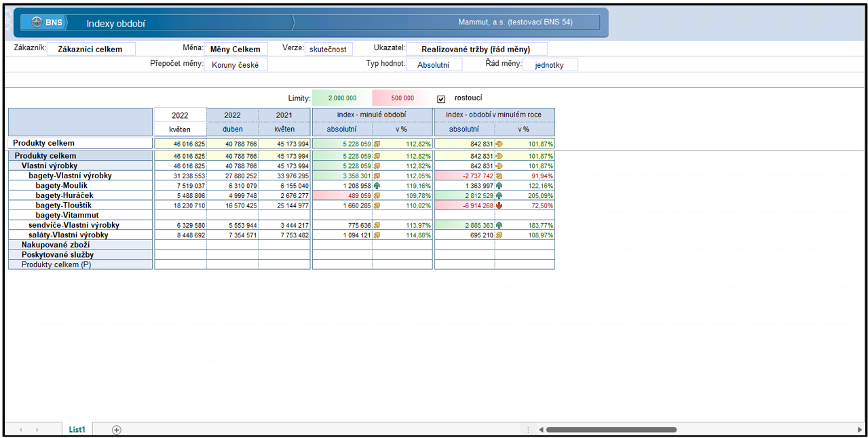Click the Indexy období header tab

point(115,23)
